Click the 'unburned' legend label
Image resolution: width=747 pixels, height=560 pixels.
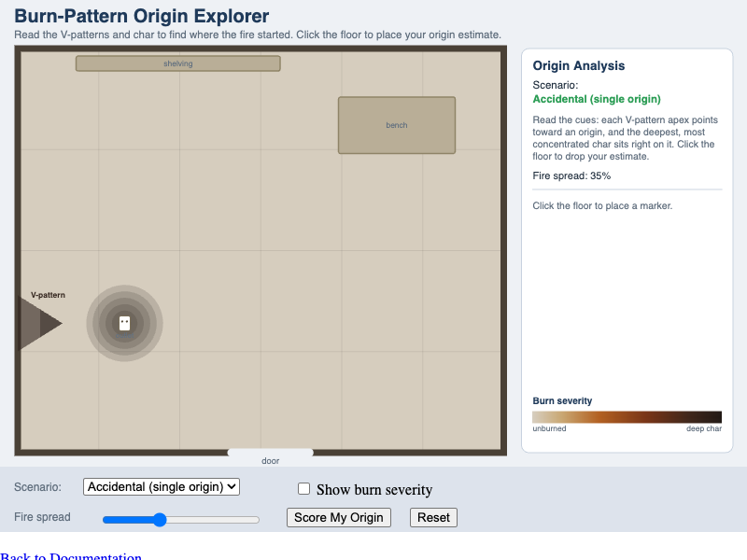click(x=549, y=428)
